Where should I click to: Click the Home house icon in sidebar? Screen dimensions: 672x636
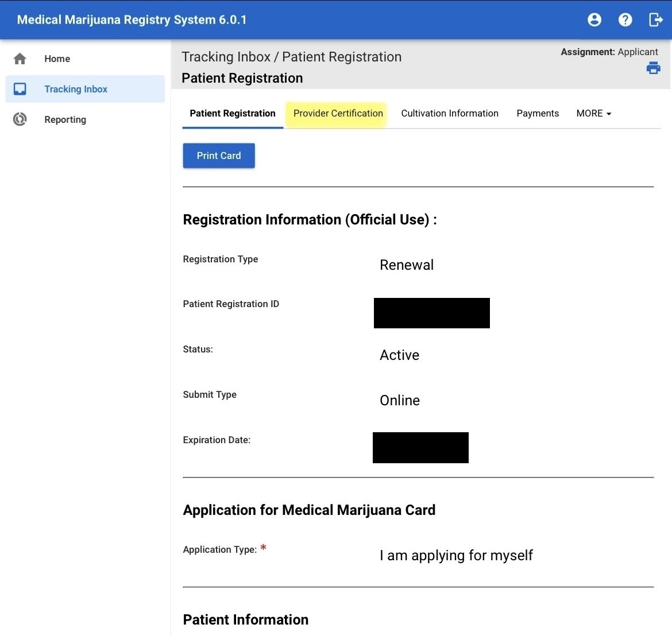pyautogui.click(x=20, y=59)
